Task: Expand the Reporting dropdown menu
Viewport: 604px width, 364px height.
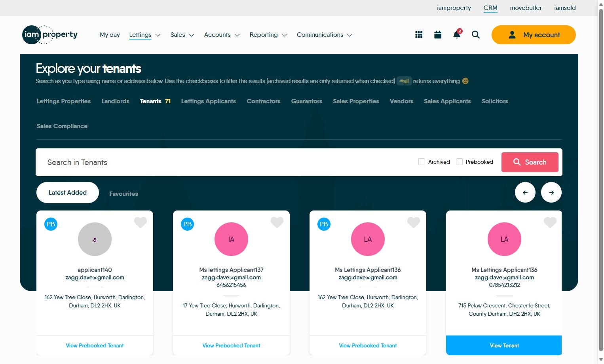Action: [268, 35]
